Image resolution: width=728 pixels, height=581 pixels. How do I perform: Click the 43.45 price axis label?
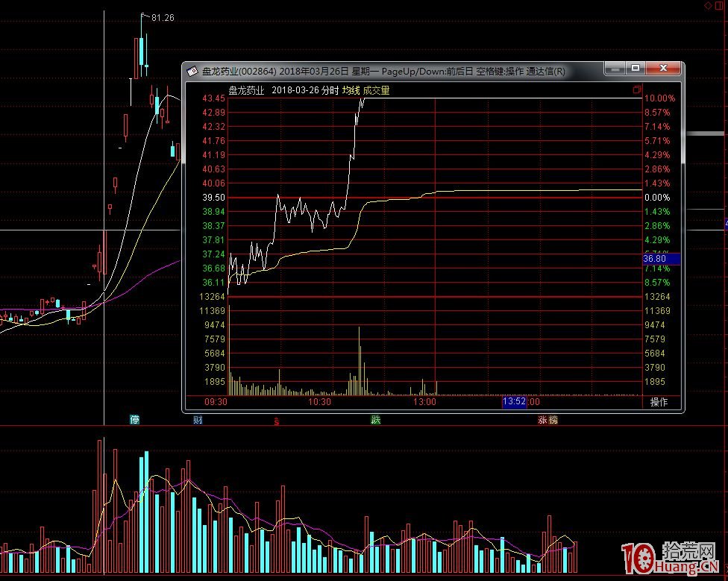pos(213,98)
